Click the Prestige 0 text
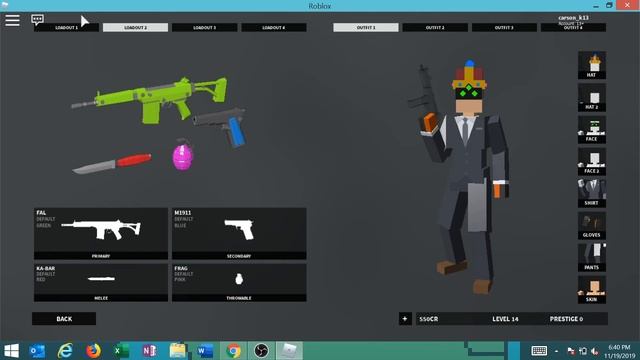The image size is (640, 360). click(566, 319)
